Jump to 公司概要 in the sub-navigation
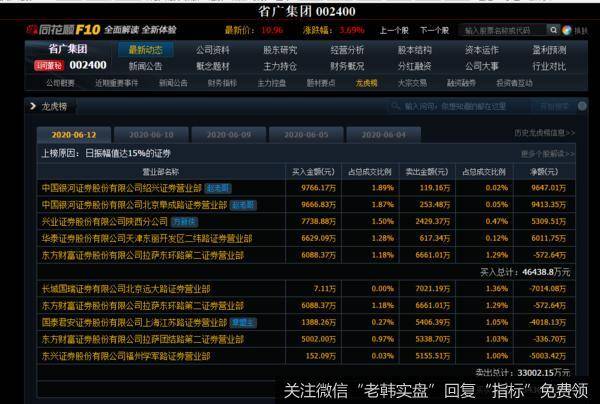The width and height of the screenshot is (600, 404). (x=60, y=83)
